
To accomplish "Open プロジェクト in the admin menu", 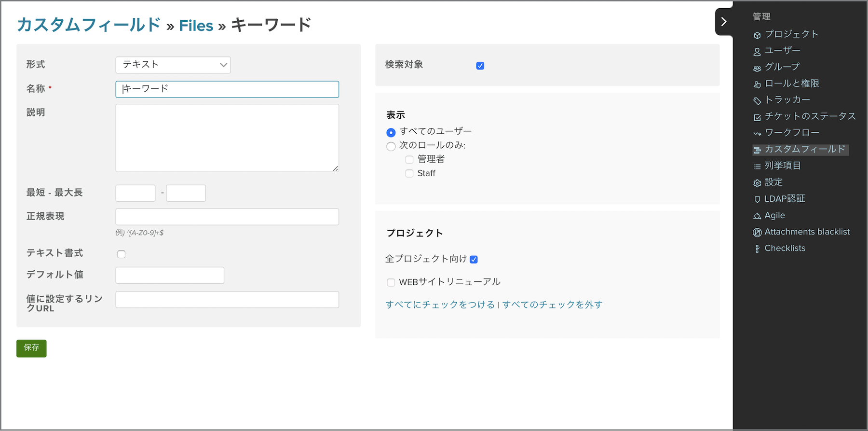I will point(791,34).
